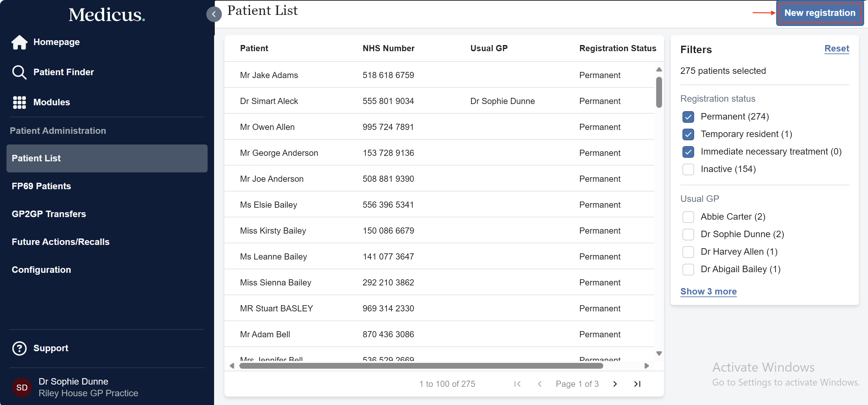Go to the next page of patients

[x=615, y=384]
